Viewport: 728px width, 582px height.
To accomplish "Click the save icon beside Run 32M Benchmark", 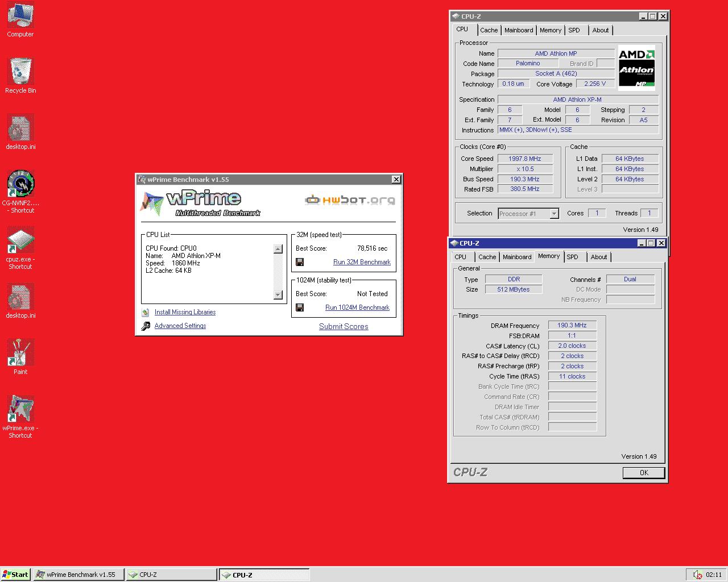I will pos(300,262).
